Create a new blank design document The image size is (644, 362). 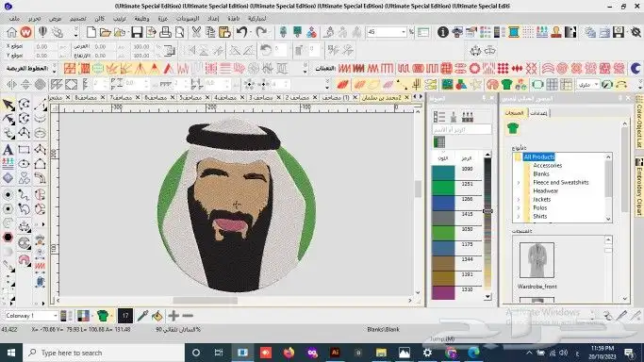tap(91, 32)
